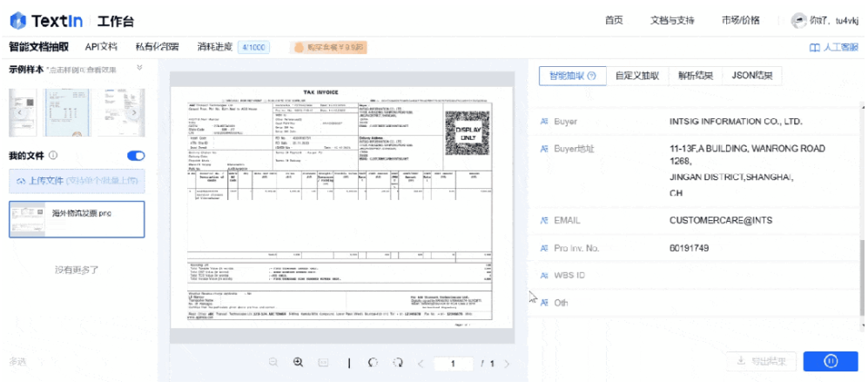Viewport: 868px width, 388px height.
Task: Click the EMAIL field AI icon
Action: coord(543,220)
